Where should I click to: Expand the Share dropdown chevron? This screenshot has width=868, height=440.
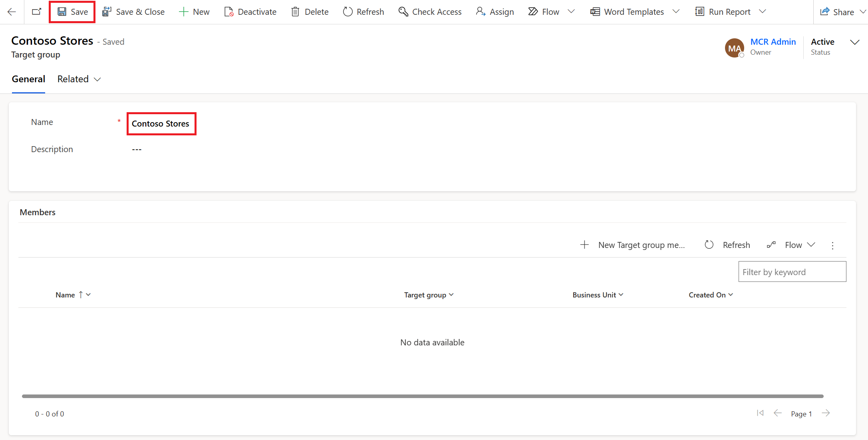(862, 12)
